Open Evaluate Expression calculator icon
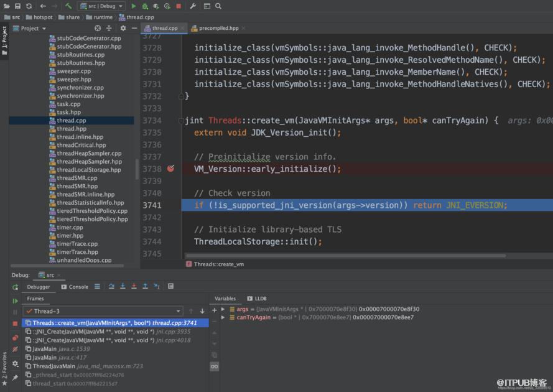The image size is (553, 392). tap(170, 286)
